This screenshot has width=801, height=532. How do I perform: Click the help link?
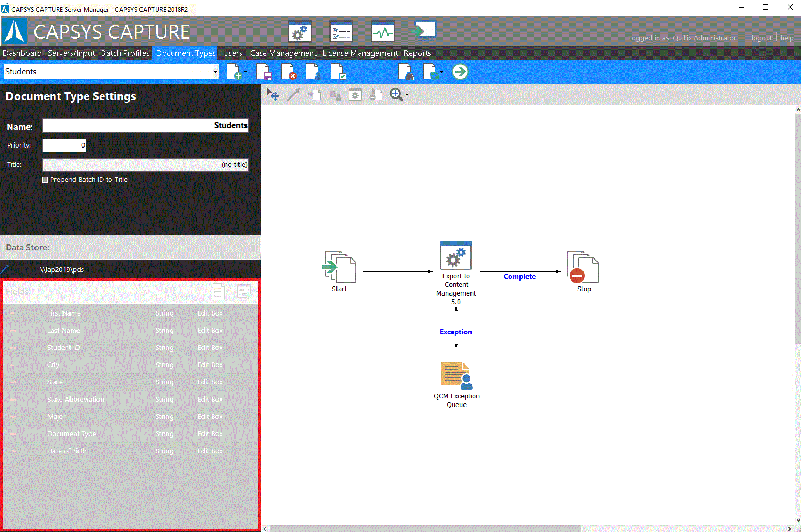pos(787,38)
